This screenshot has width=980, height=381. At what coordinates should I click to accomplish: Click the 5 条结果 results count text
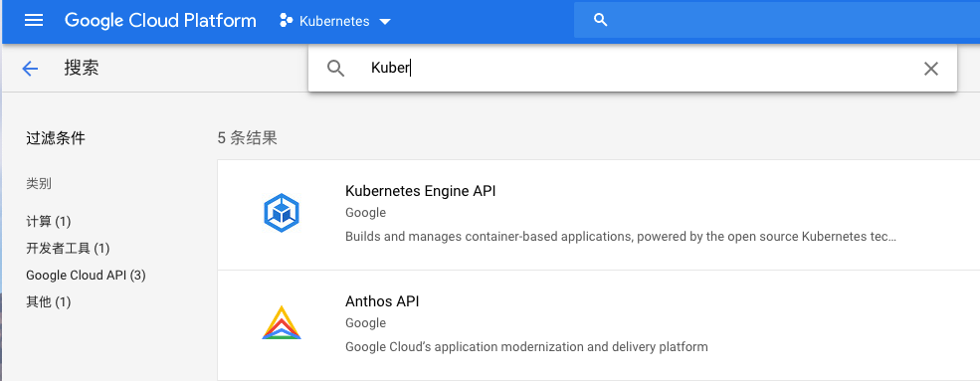[248, 138]
